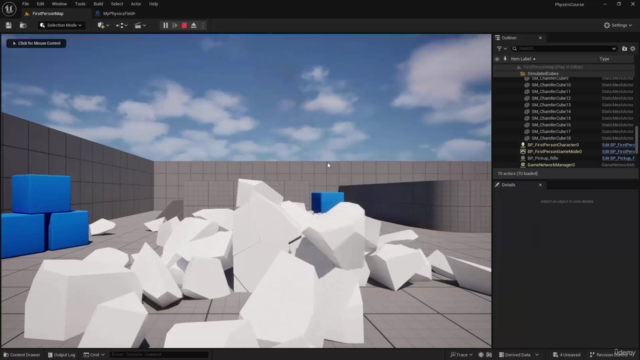Click into the console command input field
The width and height of the screenshot is (640, 360).
[x=159, y=355]
